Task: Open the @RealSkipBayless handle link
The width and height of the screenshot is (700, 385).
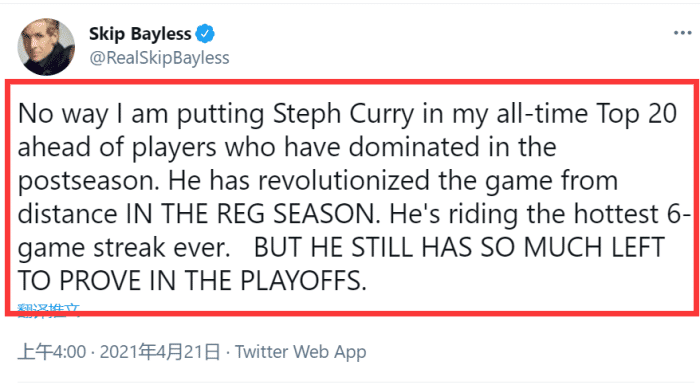Action: [x=159, y=58]
